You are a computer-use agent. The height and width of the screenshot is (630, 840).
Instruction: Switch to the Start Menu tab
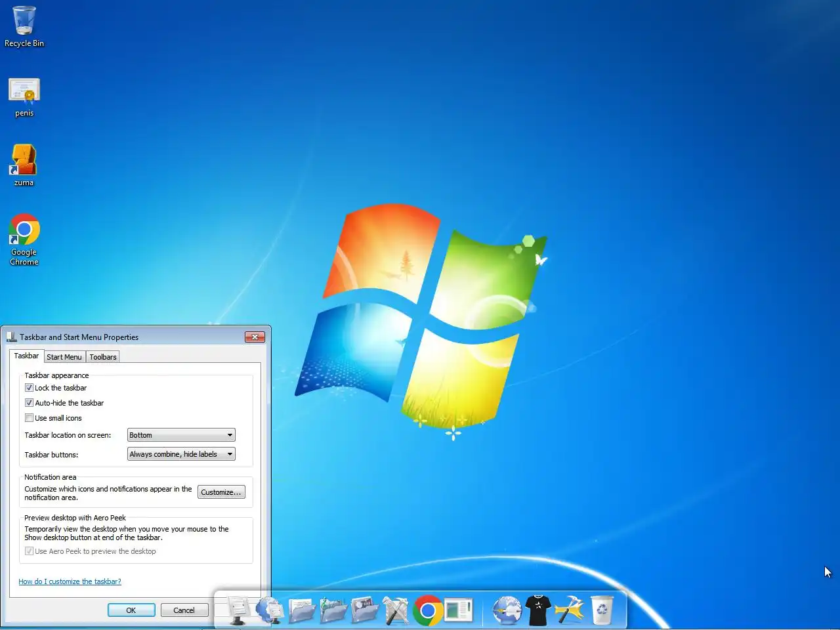tap(64, 357)
